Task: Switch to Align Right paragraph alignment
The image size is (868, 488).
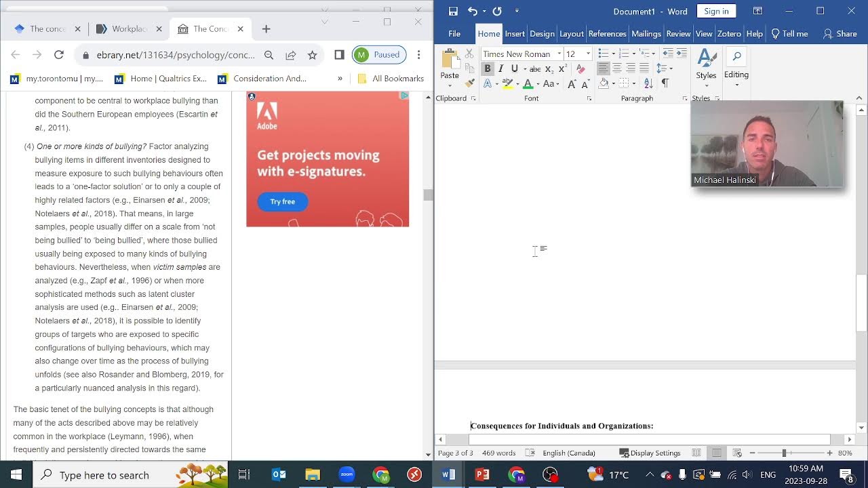Action: click(x=631, y=68)
